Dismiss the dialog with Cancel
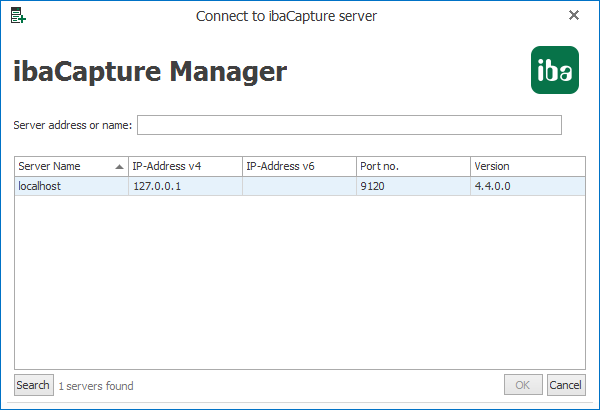 (x=566, y=385)
